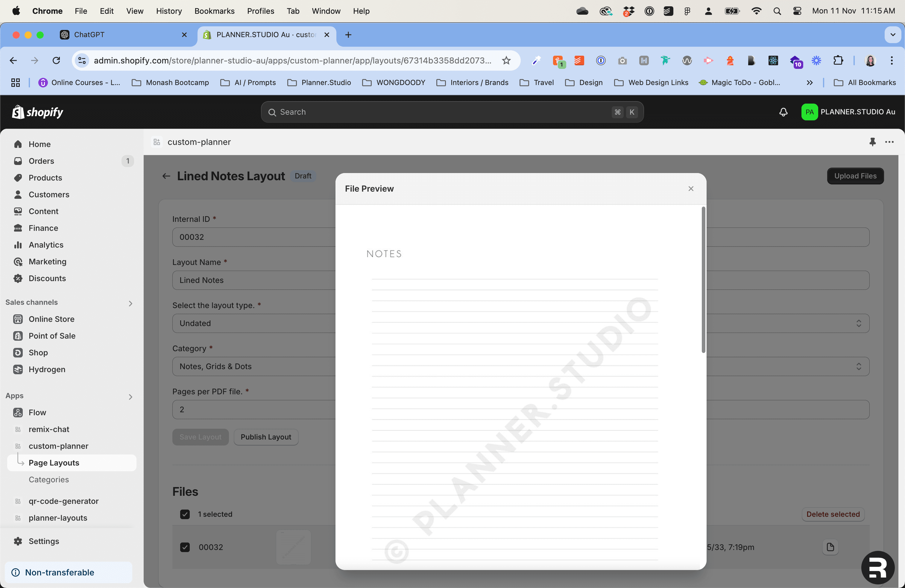Click the Publish Layout button
This screenshot has width=905, height=588.
(x=266, y=437)
